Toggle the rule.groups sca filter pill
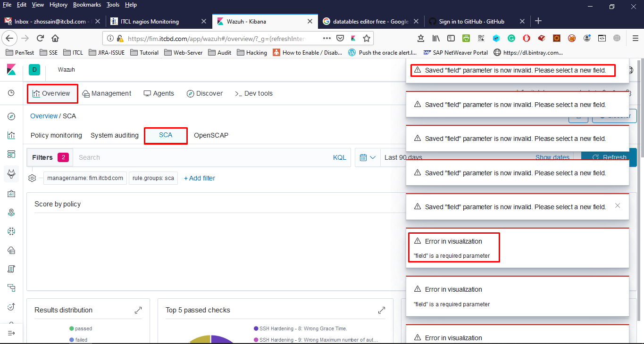644x344 pixels. (x=153, y=178)
